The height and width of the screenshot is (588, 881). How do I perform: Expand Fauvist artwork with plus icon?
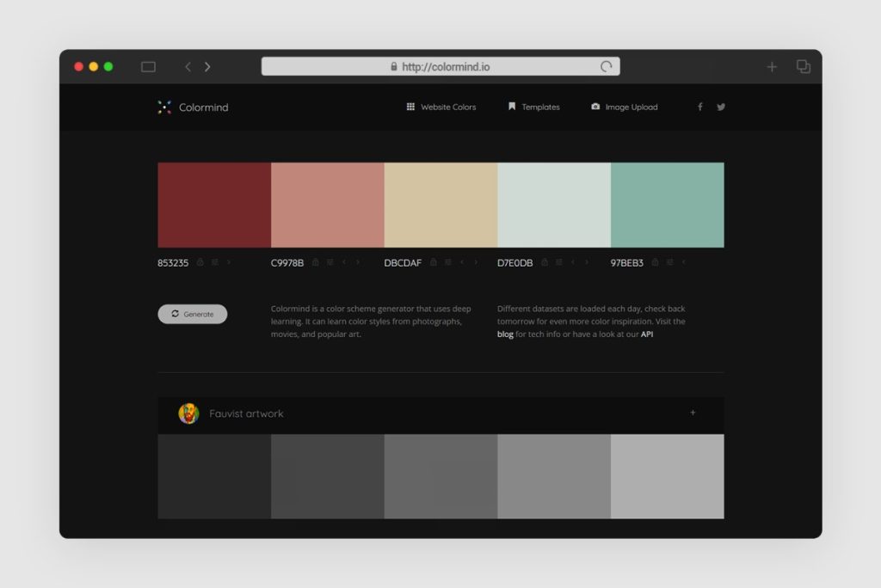coord(693,413)
